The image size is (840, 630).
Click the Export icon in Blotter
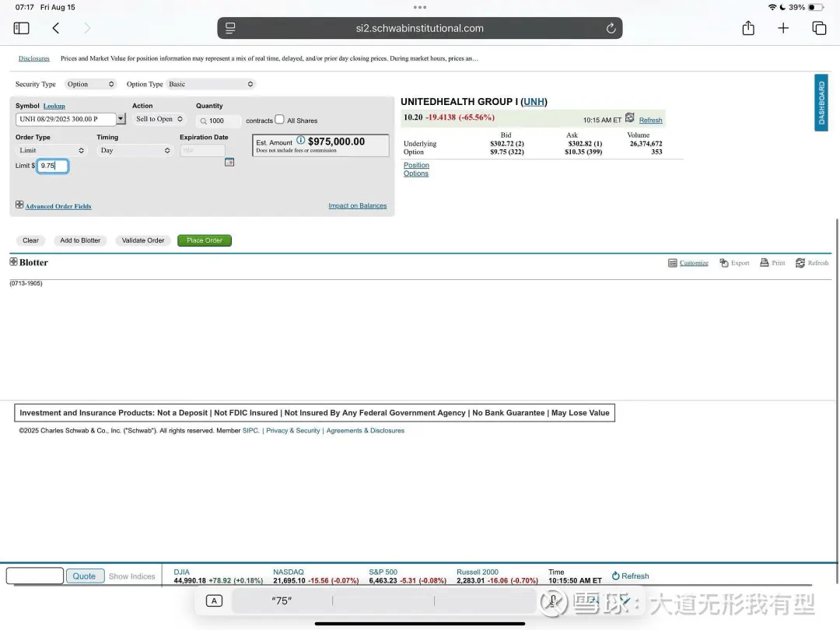click(724, 263)
